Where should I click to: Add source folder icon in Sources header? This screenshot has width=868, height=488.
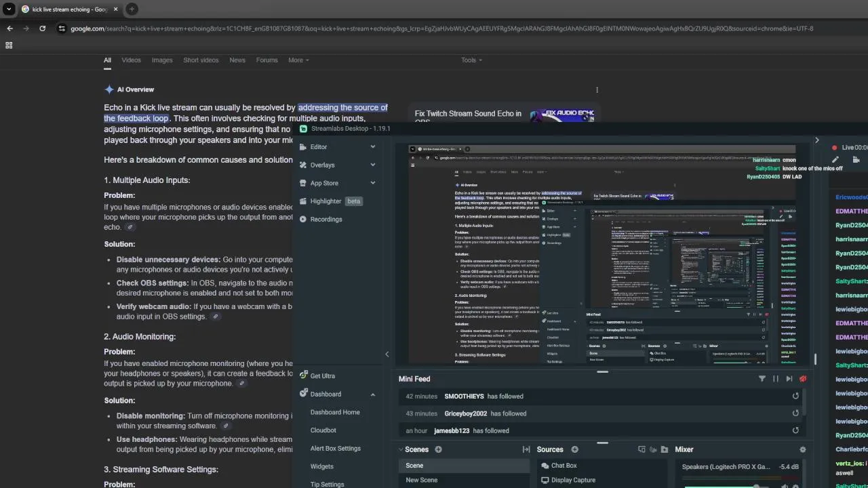(665, 449)
